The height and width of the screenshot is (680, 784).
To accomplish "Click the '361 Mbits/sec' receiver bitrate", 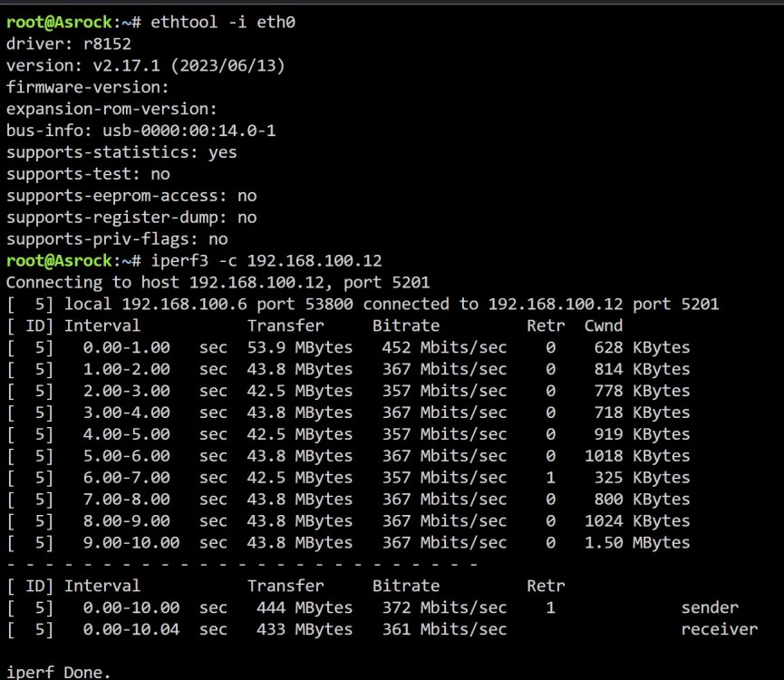I will click(444, 629).
